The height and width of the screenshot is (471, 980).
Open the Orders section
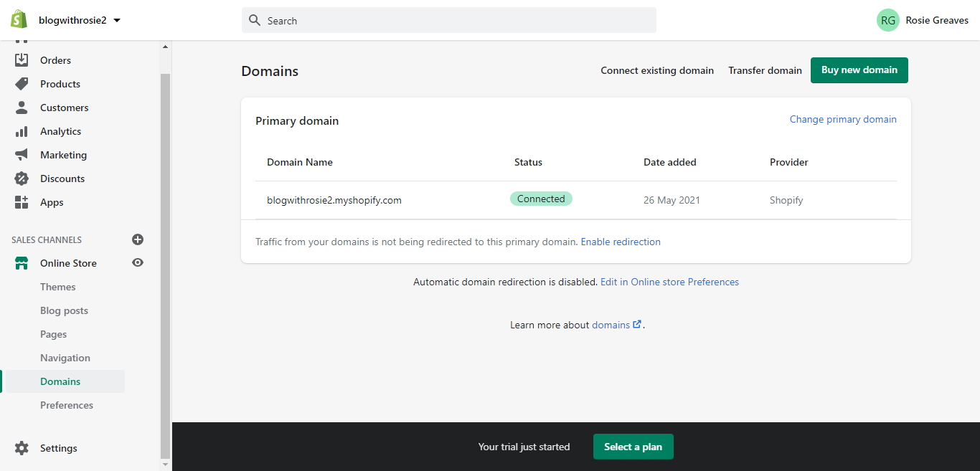pyautogui.click(x=55, y=60)
